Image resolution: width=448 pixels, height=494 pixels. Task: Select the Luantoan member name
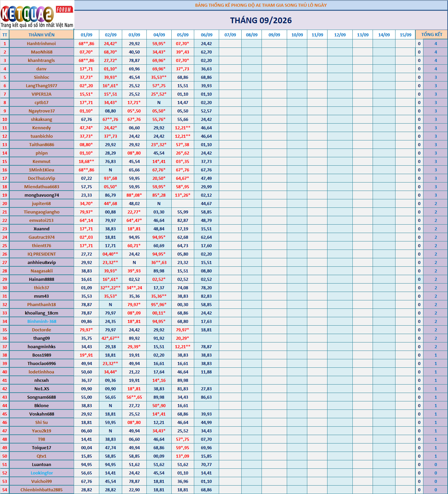pyautogui.click(x=41, y=464)
